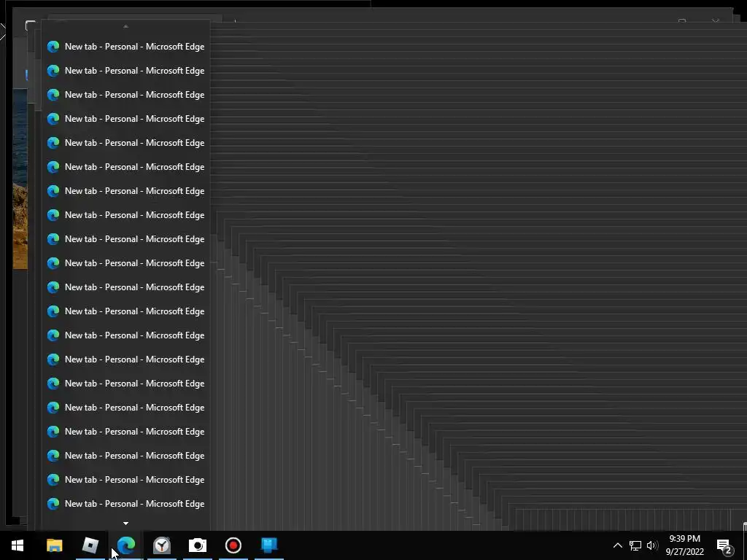Open the notification center with 2 notifications
747x560 pixels.
724,546
